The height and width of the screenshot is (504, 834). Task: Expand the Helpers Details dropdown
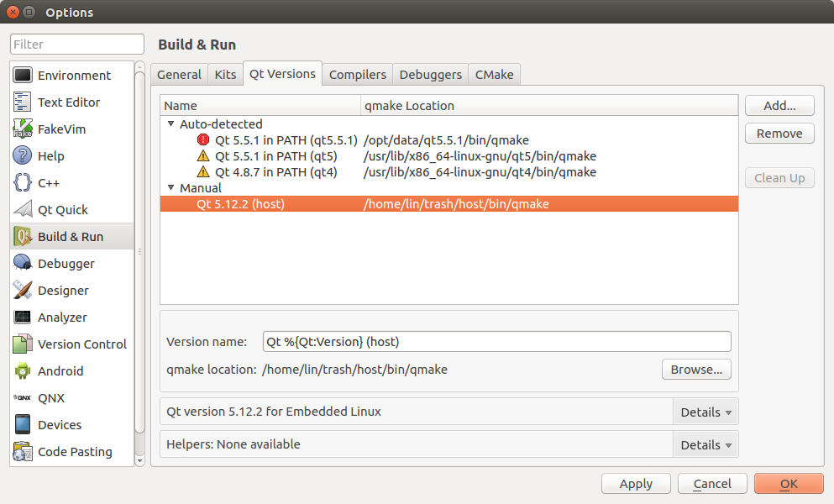click(705, 444)
